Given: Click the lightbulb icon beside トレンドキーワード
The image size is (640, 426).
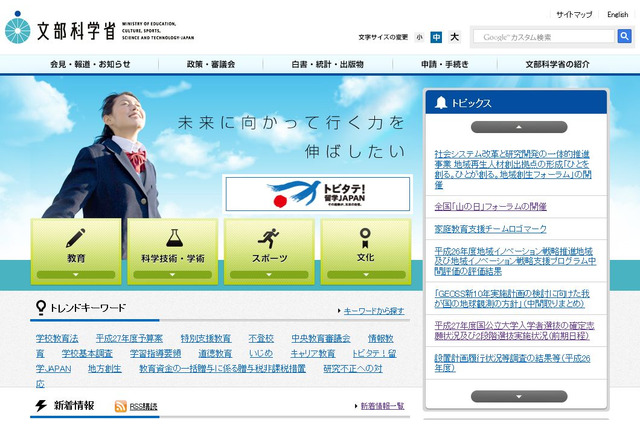Looking at the screenshot, I should tap(40, 308).
